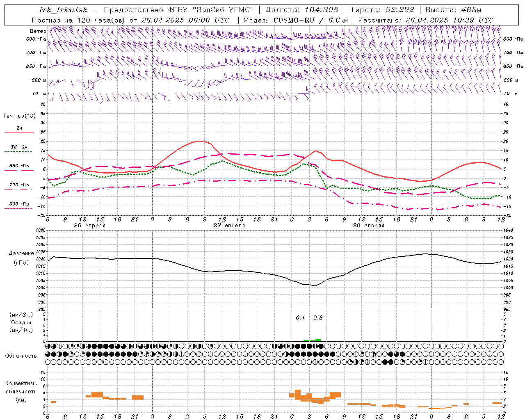Click the 27 апреля date label
The width and height of the screenshot is (525, 420).
pos(229,226)
